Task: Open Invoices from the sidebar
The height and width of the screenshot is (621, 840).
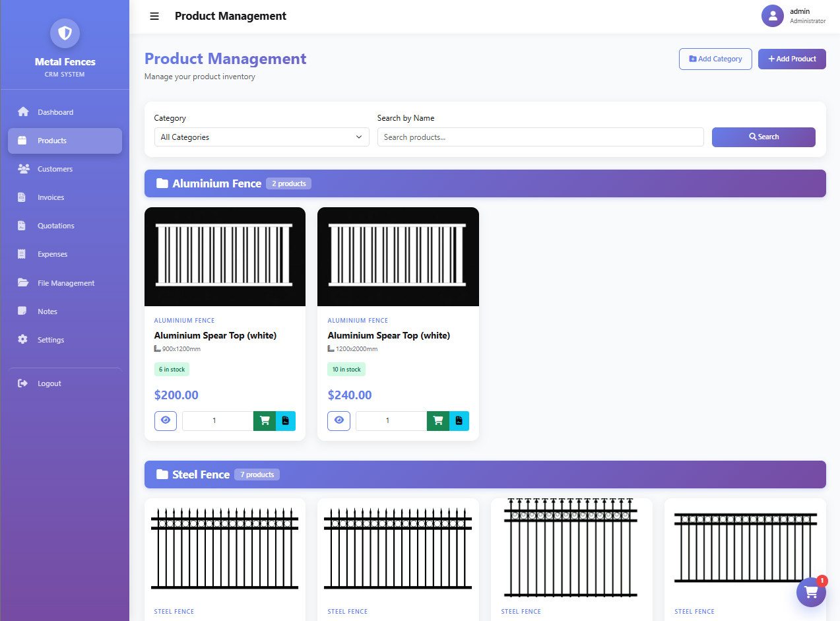Action: coord(51,197)
